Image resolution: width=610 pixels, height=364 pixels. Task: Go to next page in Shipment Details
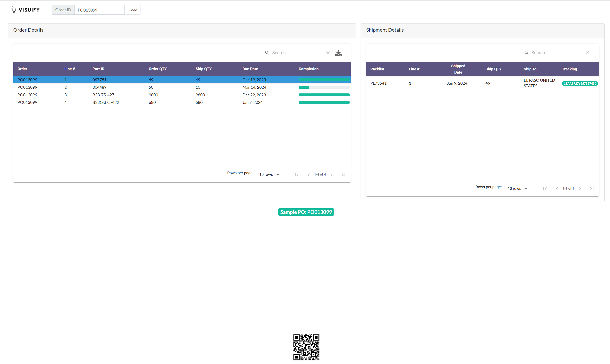[x=580, y=189]
